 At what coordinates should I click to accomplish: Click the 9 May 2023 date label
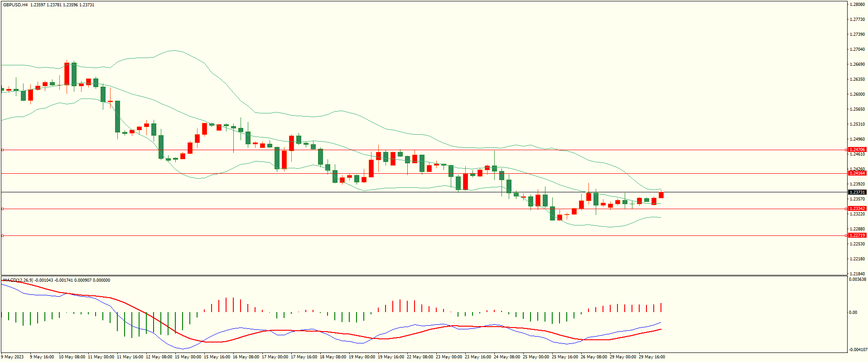point(12,357)
